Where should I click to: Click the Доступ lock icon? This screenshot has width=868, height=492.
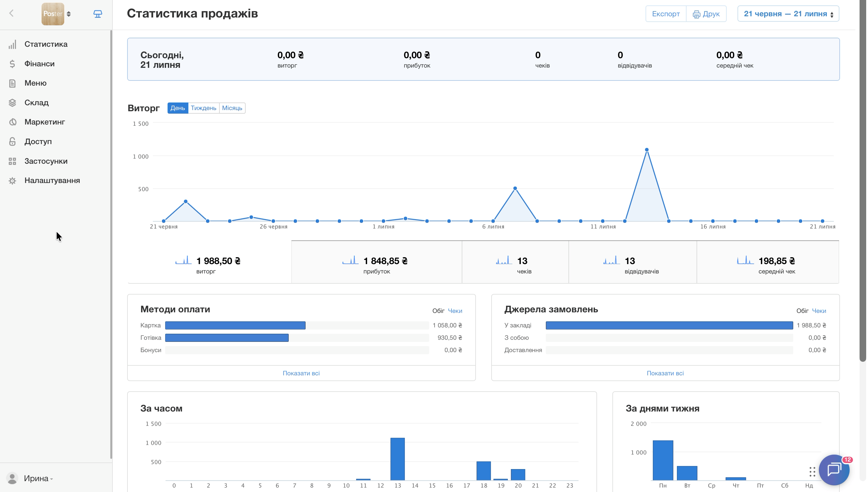(x=12, y=142)
